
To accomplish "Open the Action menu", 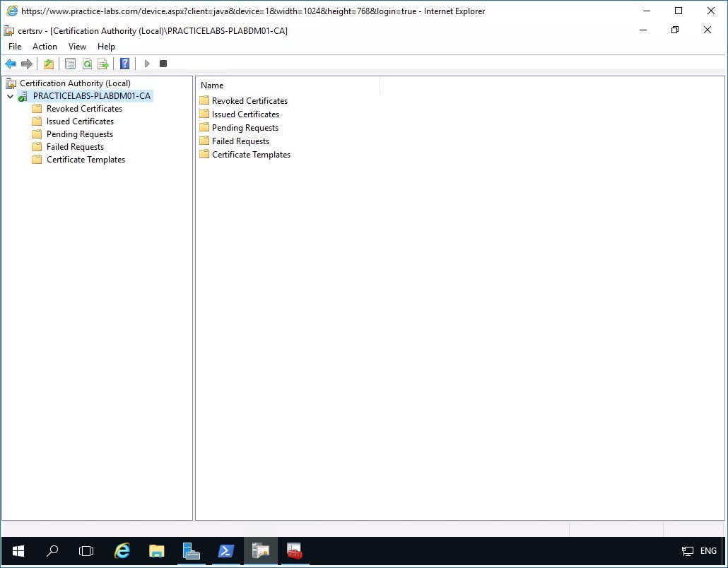I will pyautogui.click(x=45, y=46).
